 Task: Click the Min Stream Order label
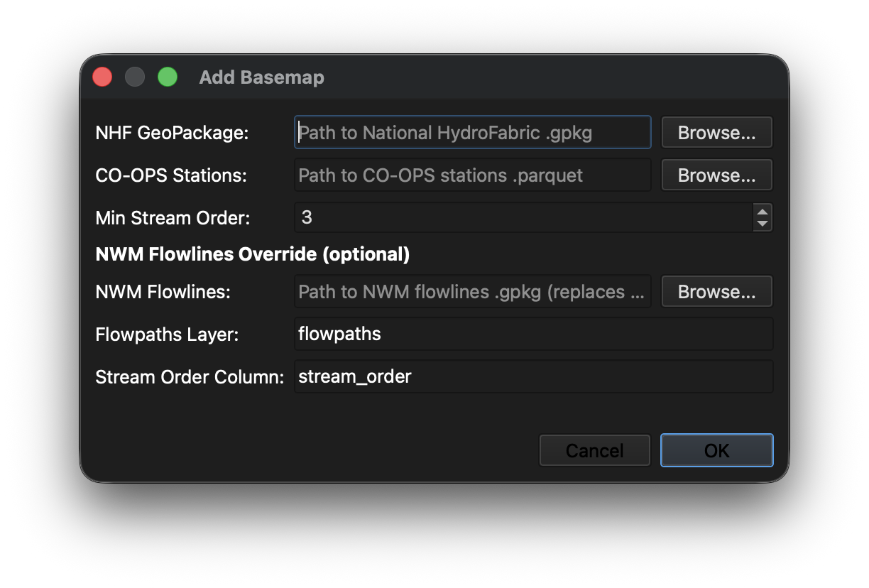(172, 218)
